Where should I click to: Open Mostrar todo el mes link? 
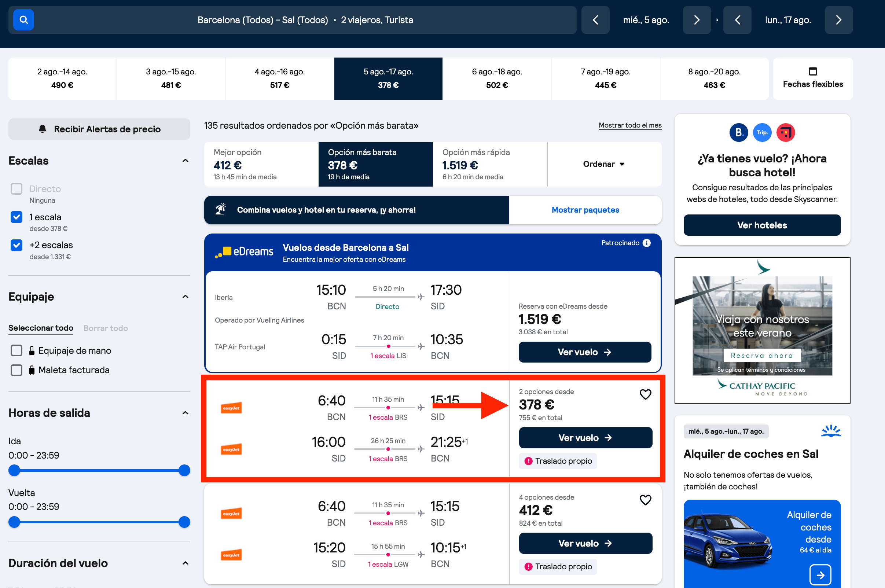630,125
